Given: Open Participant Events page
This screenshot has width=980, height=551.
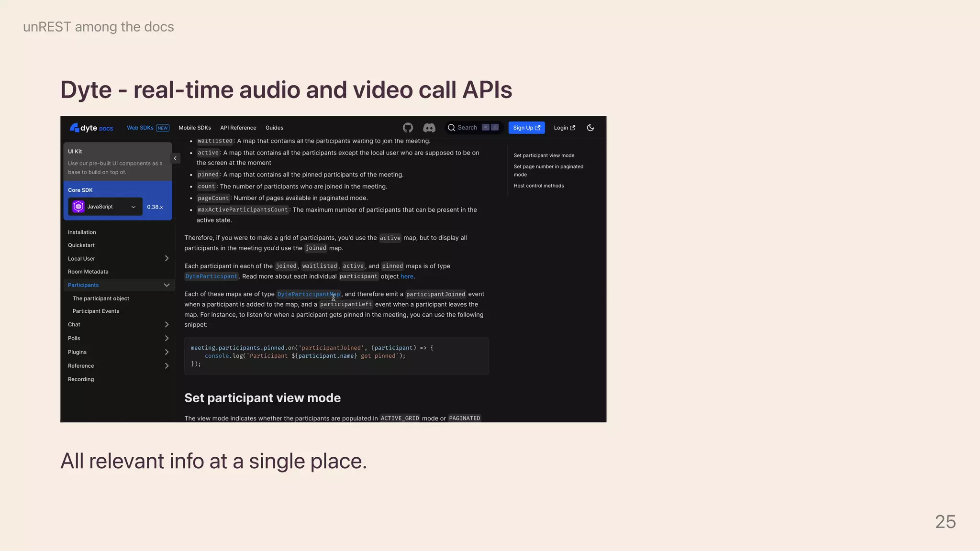Looking at the screenshot, I should pyautogui.click(x=96, y=311).
